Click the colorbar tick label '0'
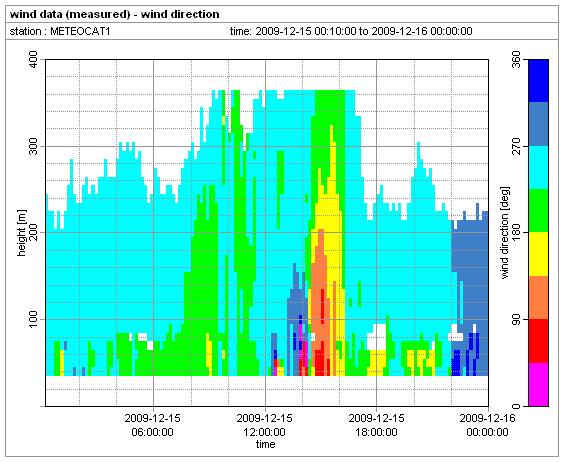Image resolution: width=564 pixels, height=462 pixels. click(x=517, y=406)
